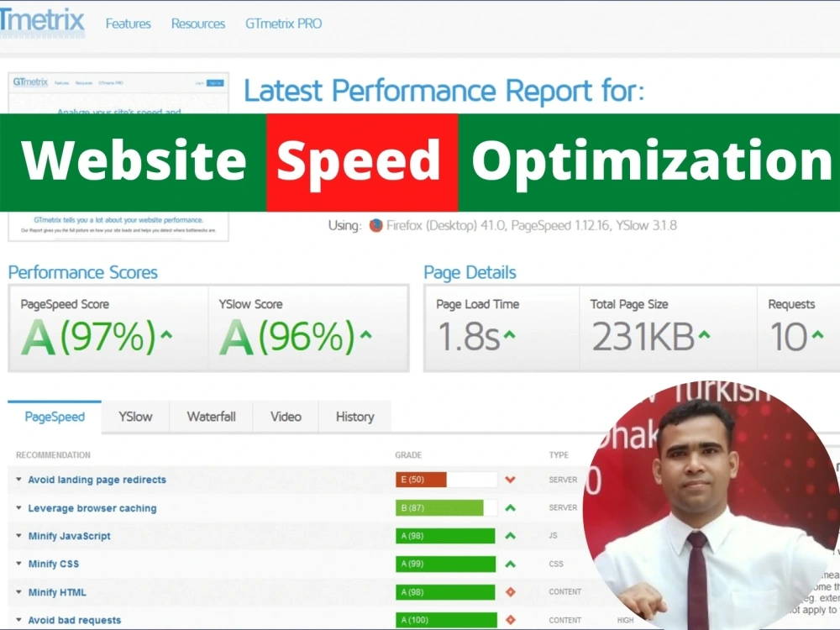
Task: Select the PageSpeed tab
Action: click(55, 417)
